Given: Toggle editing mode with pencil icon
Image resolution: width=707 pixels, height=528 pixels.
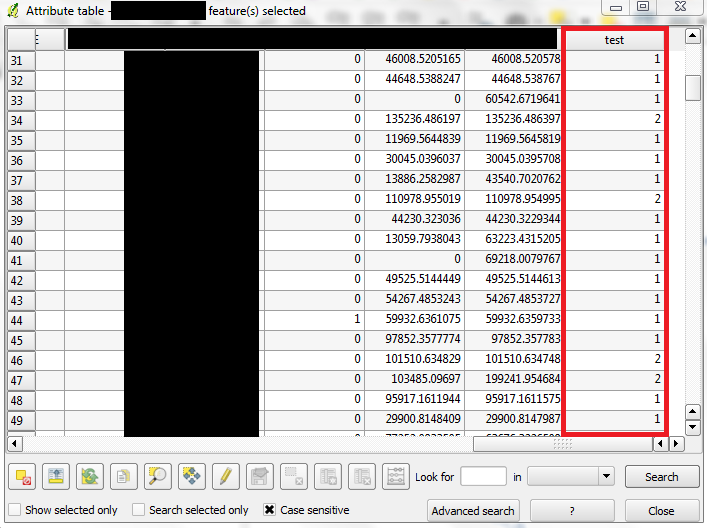Looking at the screenshot, I should click(x=225, y=477).
